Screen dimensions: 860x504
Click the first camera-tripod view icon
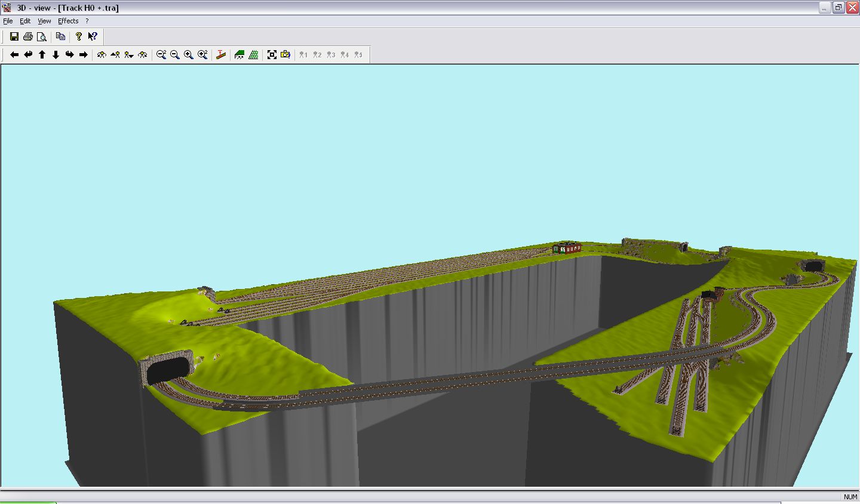102,55
